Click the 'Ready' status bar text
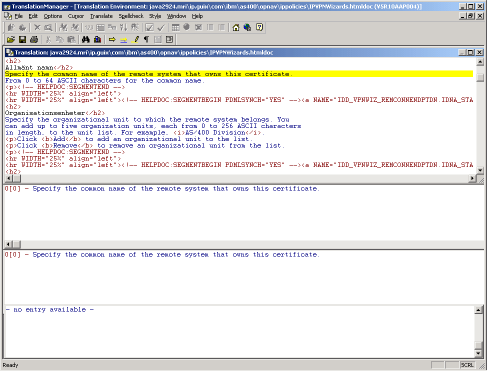The height and width of the screenshot is (371, 487). 10,365
